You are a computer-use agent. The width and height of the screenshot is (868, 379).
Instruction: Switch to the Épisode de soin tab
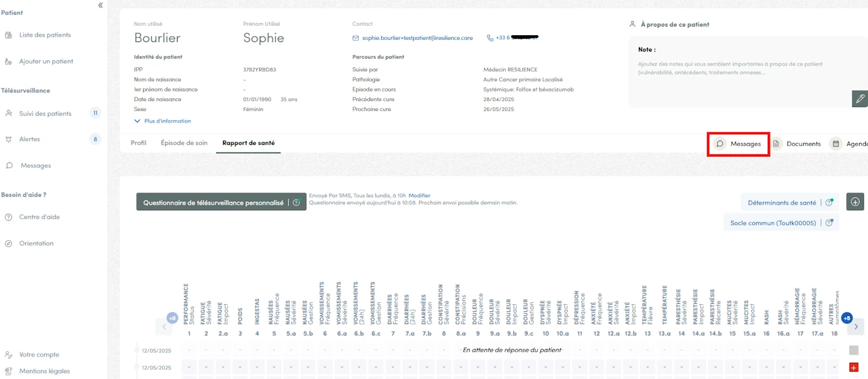point(184,144)
